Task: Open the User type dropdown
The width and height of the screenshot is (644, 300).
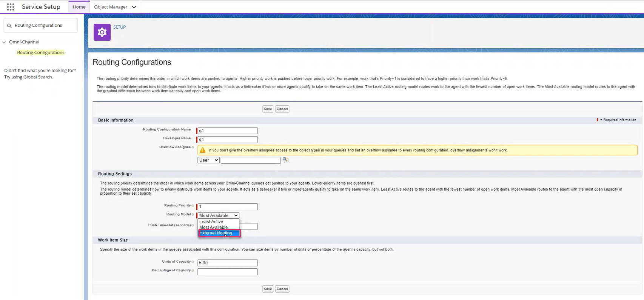Action: [208, 160]
